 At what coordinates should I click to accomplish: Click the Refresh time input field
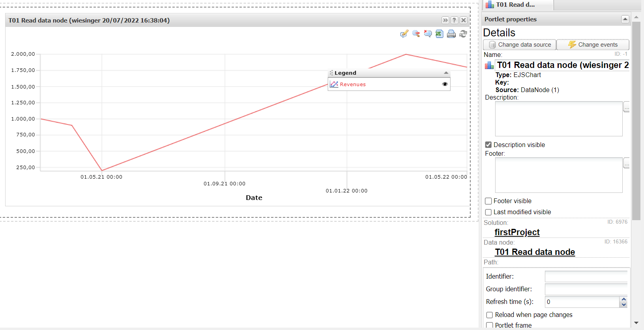pyautogui.click(x=582, y=302)
